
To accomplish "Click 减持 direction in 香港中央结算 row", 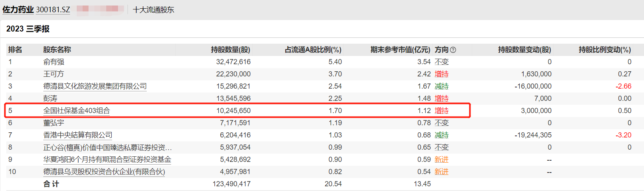I will click(x=442, y=135).
